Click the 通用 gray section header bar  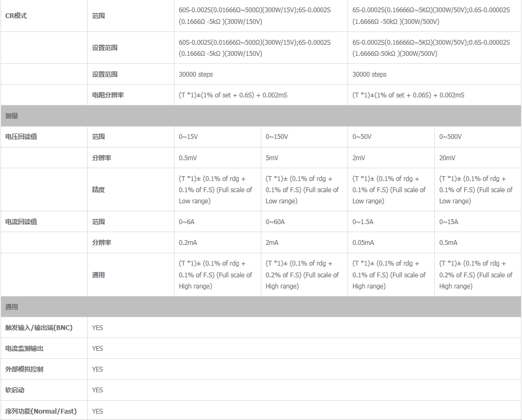261,307
